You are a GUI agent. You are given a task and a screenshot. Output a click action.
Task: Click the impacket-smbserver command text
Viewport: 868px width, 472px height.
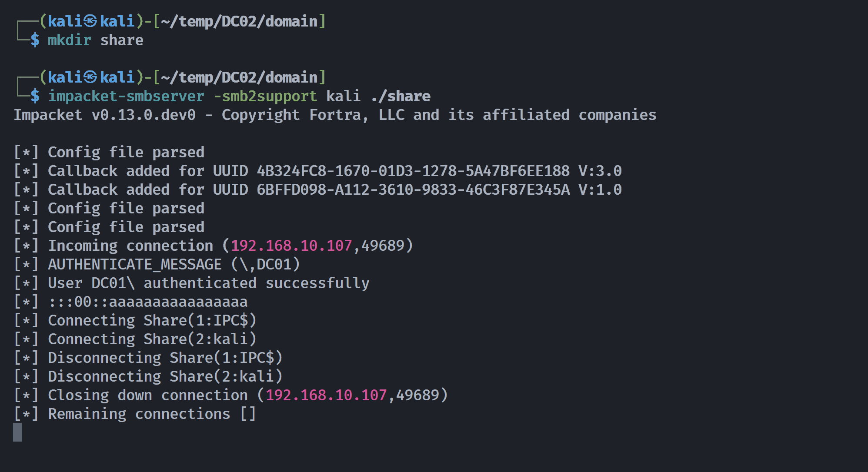pyautogui.click(x=126, y=96)
